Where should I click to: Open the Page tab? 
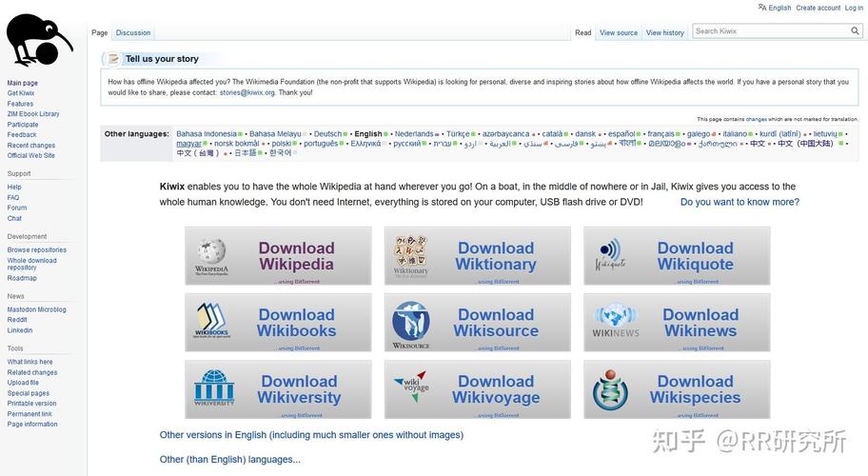[100, 32]
